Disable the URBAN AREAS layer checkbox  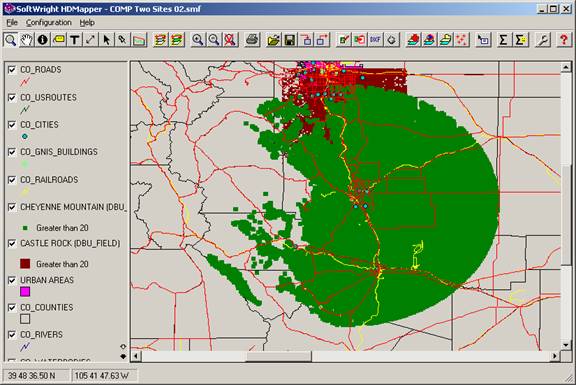[12, 280]
